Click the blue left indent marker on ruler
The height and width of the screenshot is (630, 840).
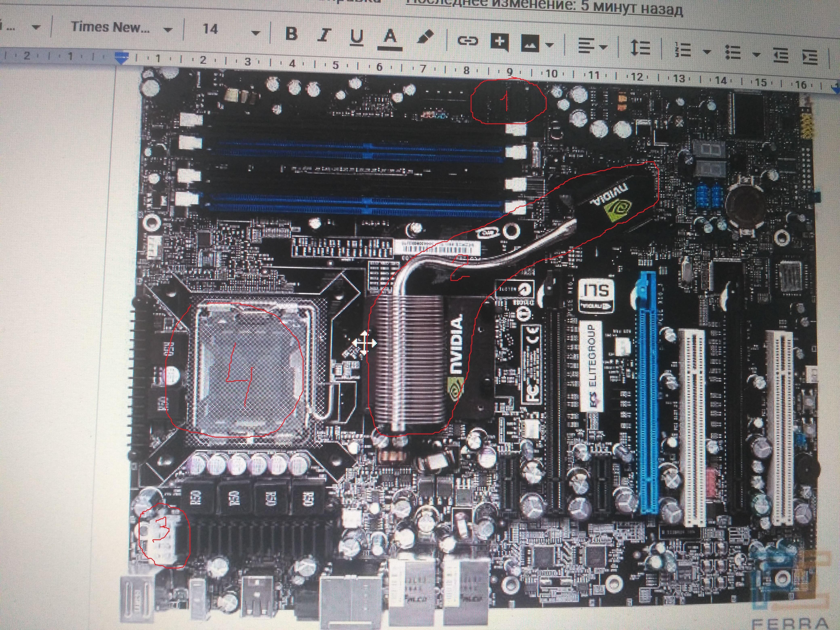[122, 59]
